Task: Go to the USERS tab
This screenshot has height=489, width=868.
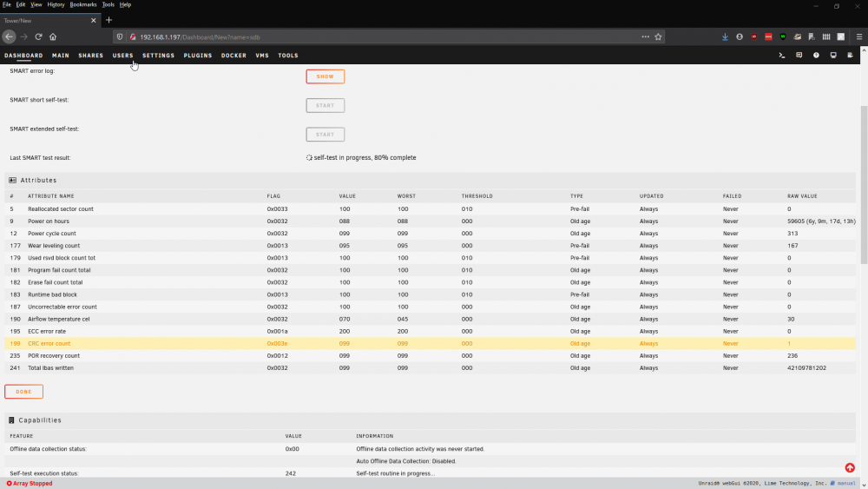Action: click(x=123, y=56)
